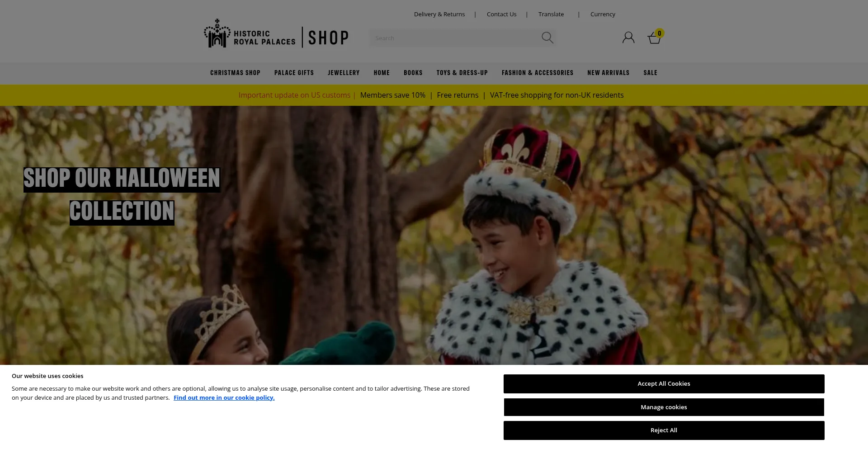
Task: Click the Historic Royal Palaces Shop logo
Action: (276, 34)
